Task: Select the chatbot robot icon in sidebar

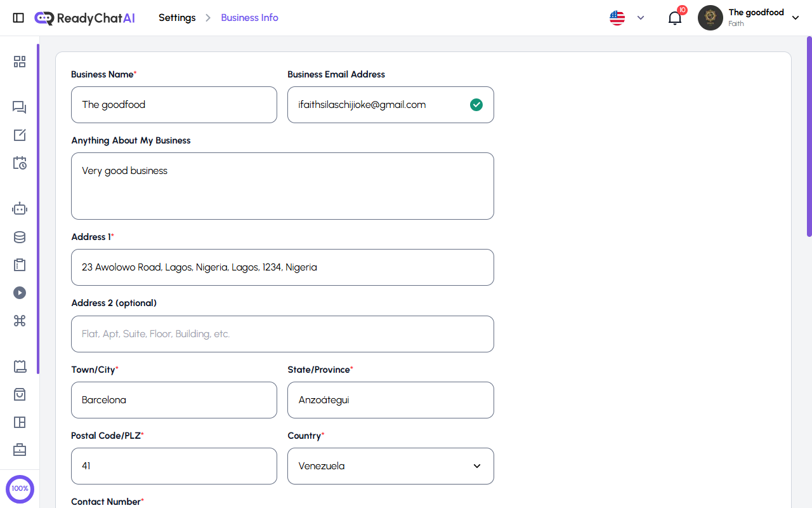Action: [x=20, y=208]
